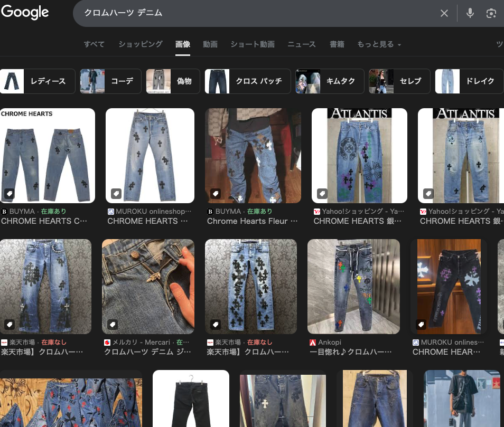Apply the 偽物 filter chip
This screenshot has width=504, height=427.
point(173,81)
